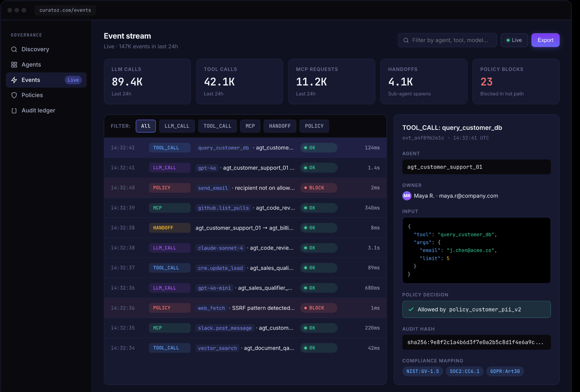
Task: Click the Live badge beside Events
Action: [x=73, y=80]
